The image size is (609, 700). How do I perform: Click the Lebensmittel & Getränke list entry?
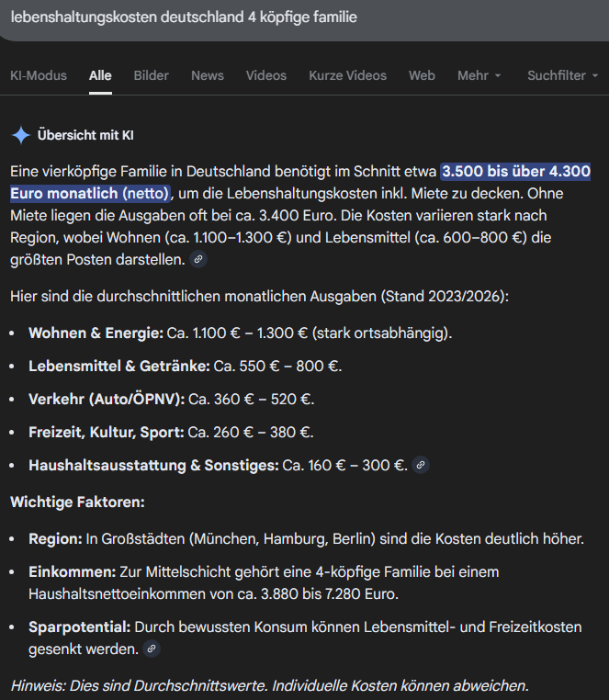click(x=186, y=366)
